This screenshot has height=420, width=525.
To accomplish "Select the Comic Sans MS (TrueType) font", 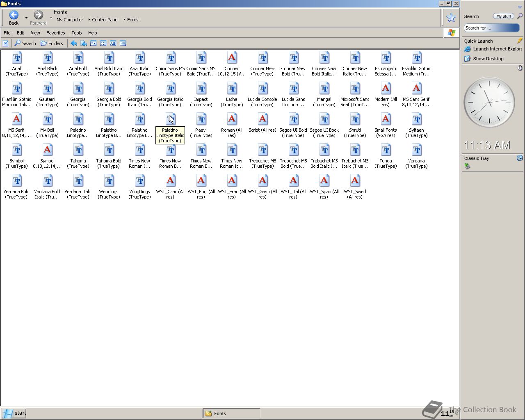I will coord(170,58).
